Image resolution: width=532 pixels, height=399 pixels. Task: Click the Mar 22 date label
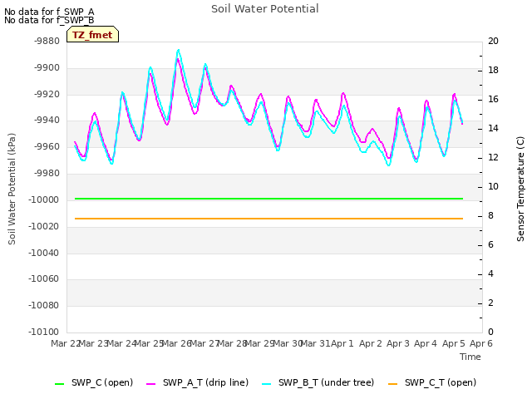65,343
